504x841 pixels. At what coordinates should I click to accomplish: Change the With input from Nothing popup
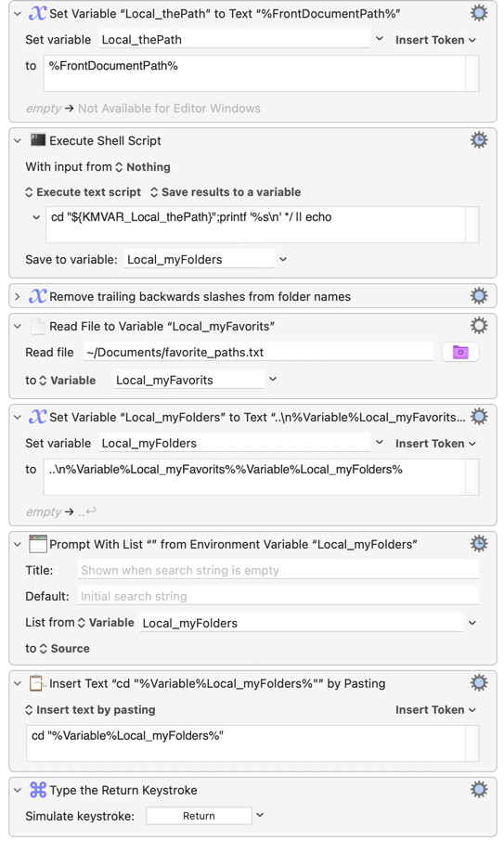pos(143,167)
